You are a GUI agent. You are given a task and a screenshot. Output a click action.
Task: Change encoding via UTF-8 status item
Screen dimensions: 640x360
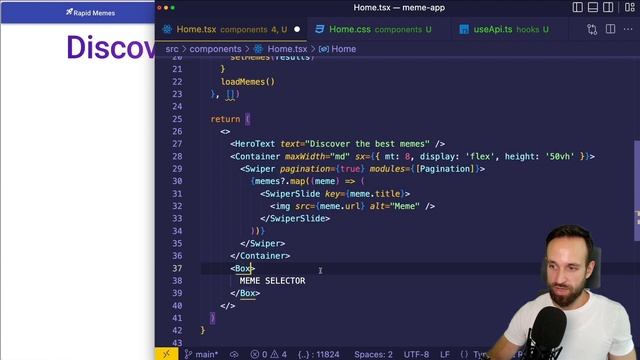pyautogui.click(x=416, y=354)
